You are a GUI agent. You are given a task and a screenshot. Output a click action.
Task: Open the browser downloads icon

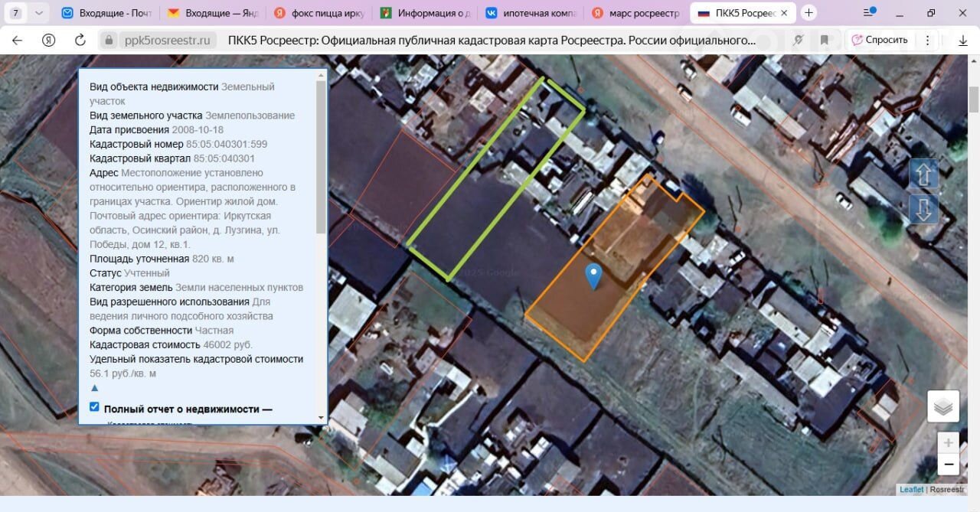pyautogui.click(x=963, y=41)
